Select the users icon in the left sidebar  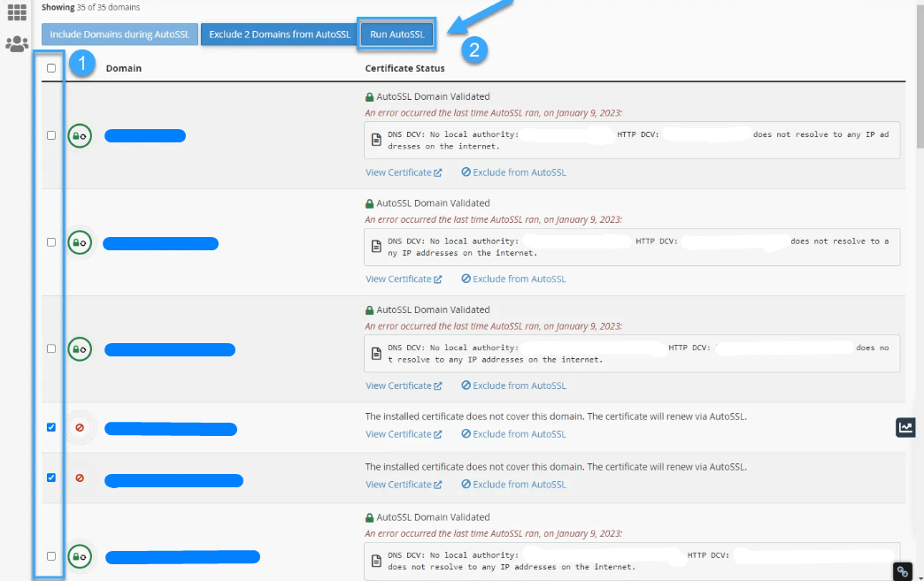16,44
